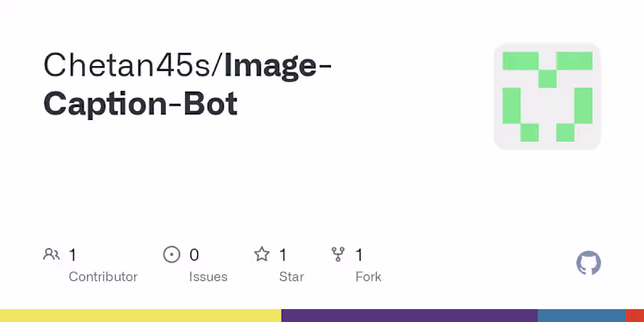Click the issues count number 0
This screenshot has height=322, width=644.
[x=194, y=255]
